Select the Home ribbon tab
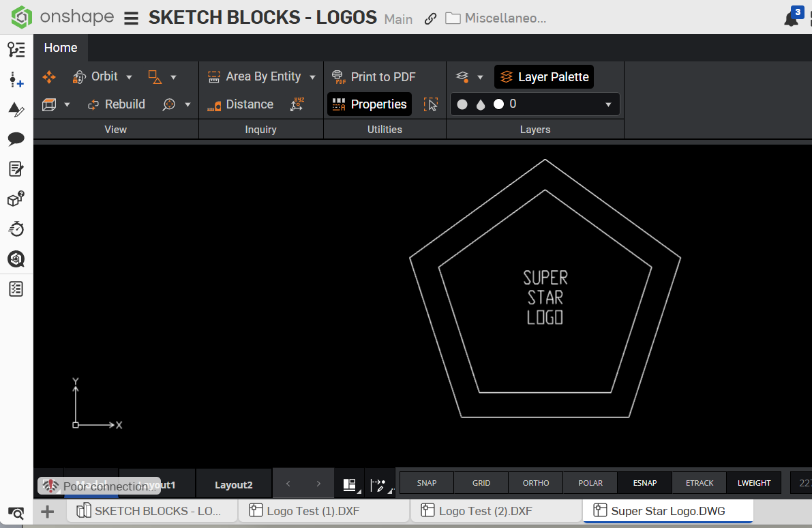 click(x=61, y=48)
